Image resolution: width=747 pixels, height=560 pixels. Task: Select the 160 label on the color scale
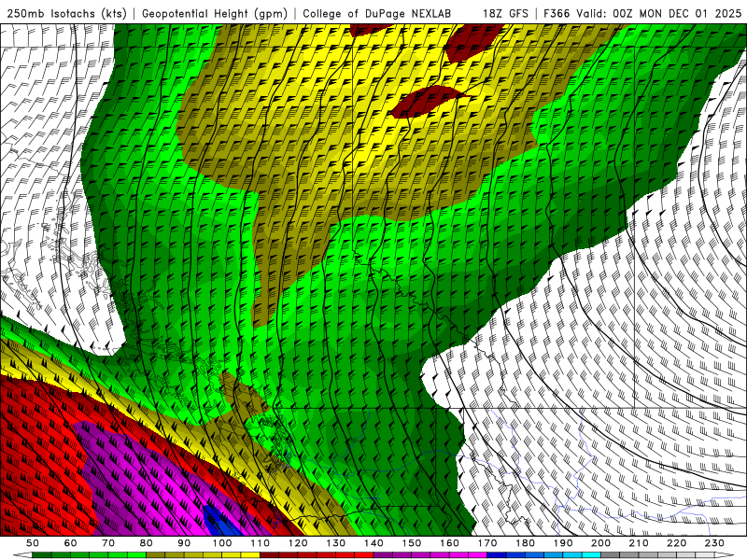pyautogui.click(x=449, y=543)
